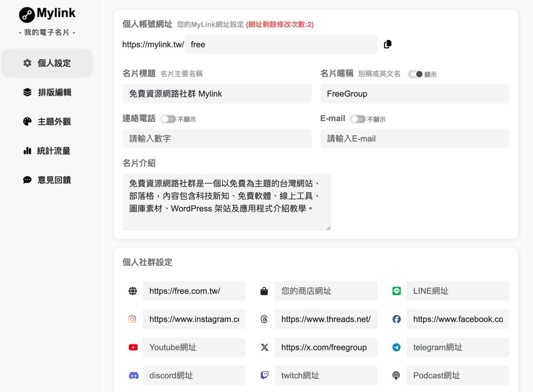Click the bar chart icon beside 統計流量
The image size is (533, 392).
point(27,151)
